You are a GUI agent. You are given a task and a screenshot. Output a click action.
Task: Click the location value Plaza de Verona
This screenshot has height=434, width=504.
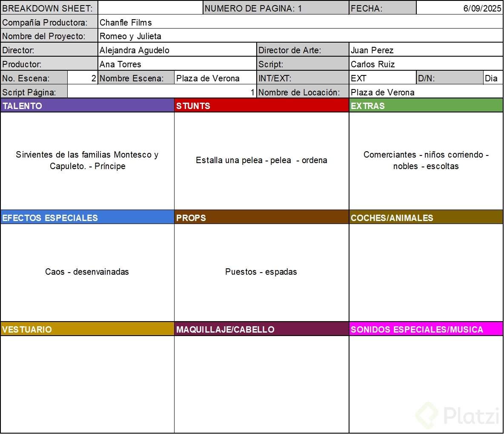click(x=426, y=92)
